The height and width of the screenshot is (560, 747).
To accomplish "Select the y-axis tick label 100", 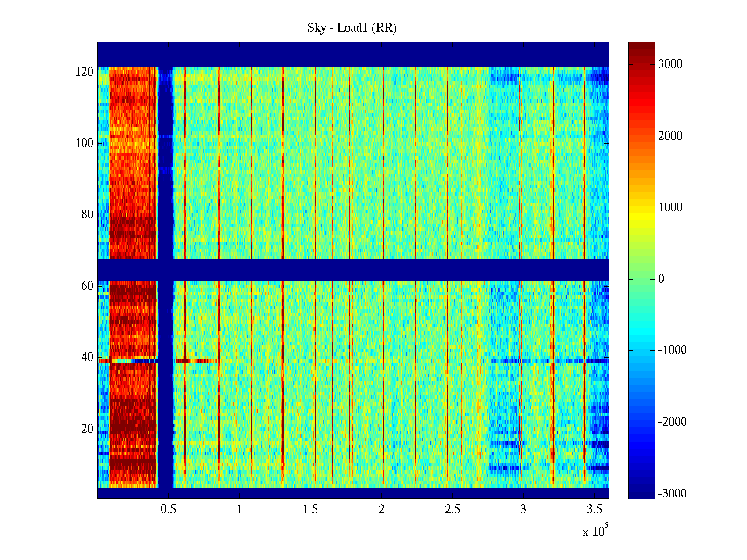I will 85,143.
